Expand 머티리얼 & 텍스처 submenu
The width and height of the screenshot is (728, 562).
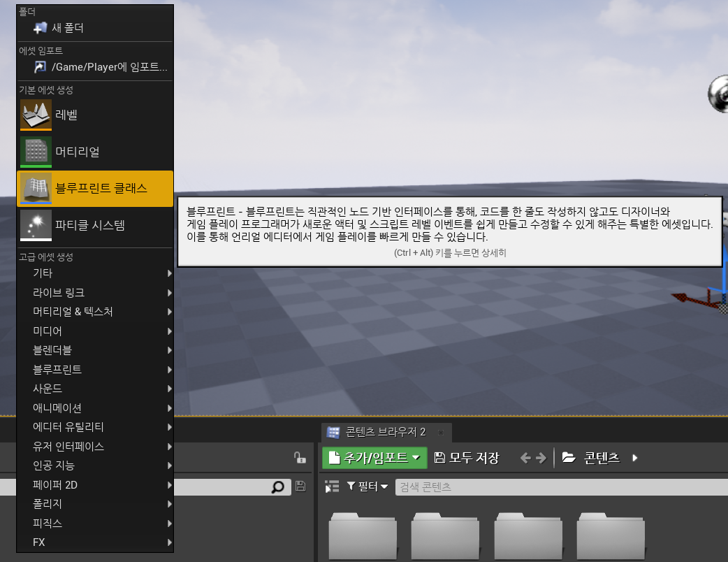[x=95, y=312]
